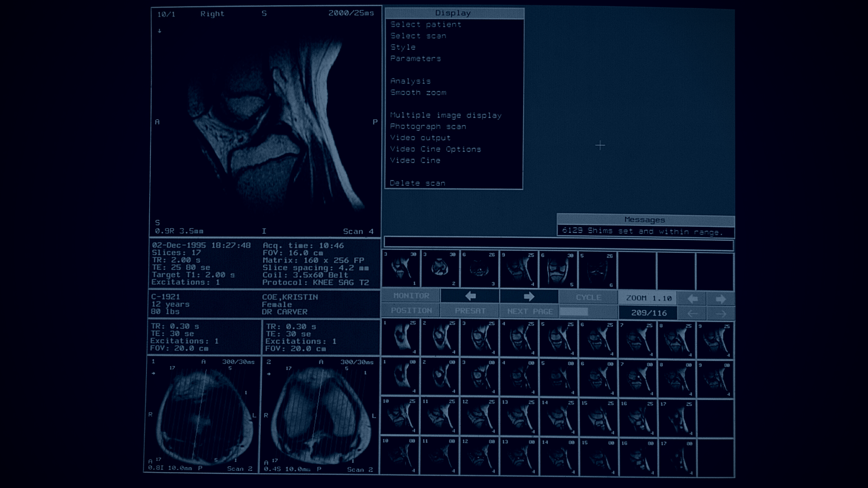Click thin right arrow beside 209/116
The width and height of the screenshot is (868, 488).
point(721,313)
